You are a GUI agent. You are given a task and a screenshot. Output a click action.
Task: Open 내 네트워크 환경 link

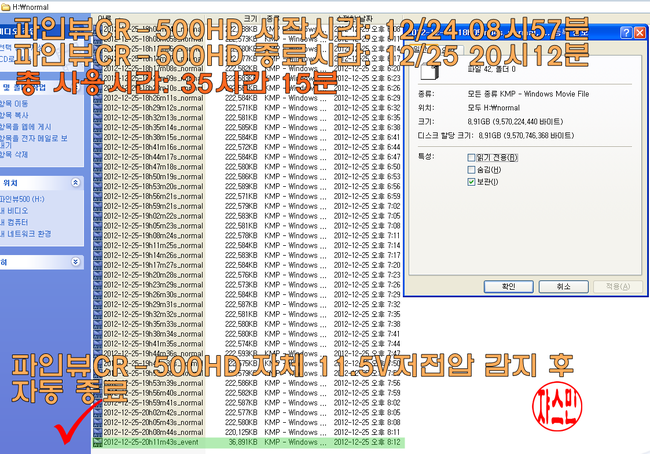tap(26, 234)
